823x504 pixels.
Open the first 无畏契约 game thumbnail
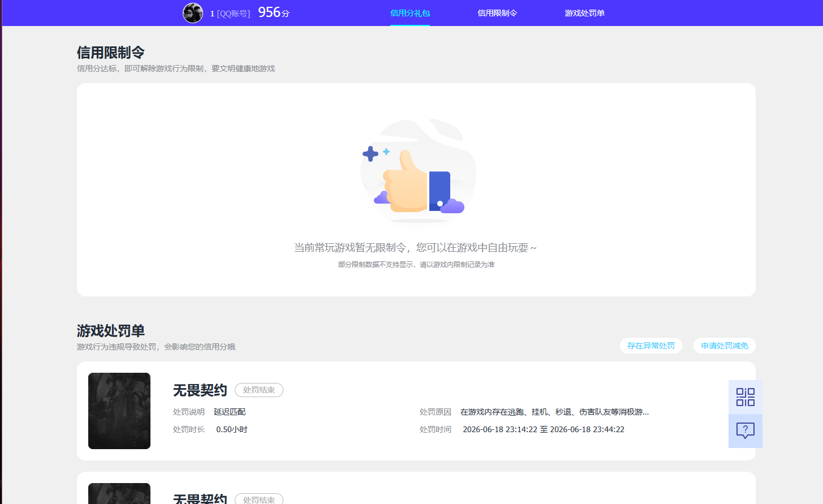click(x=119, y=411)
